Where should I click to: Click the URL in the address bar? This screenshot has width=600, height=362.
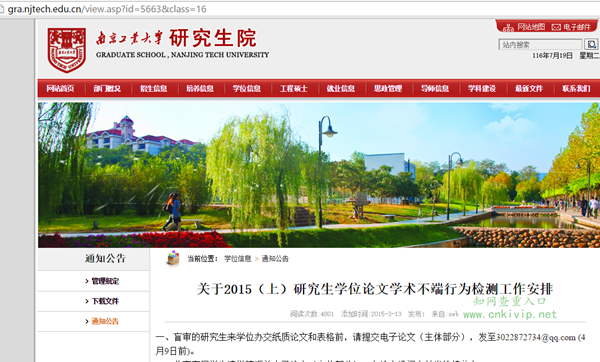tap(107, 9)
